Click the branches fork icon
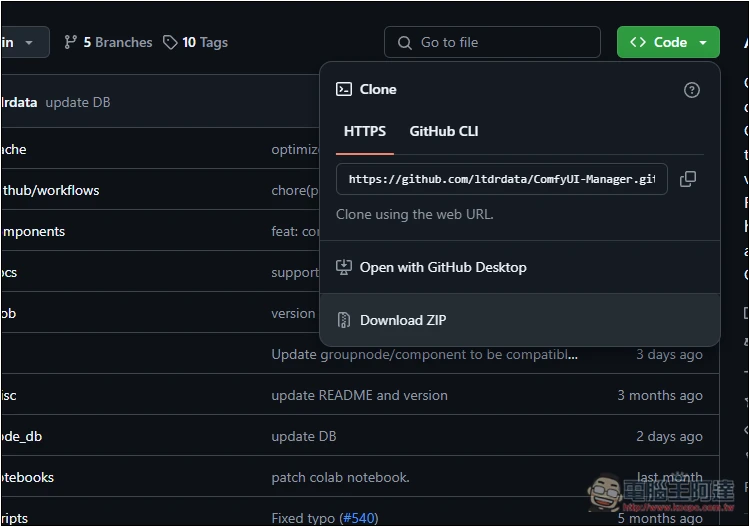 pyautogui.click(x=70, y=42)
